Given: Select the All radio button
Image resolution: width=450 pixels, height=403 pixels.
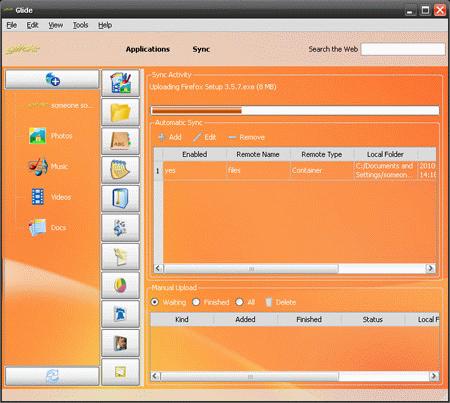Looking at the screenshot, I should click(239, 302).
